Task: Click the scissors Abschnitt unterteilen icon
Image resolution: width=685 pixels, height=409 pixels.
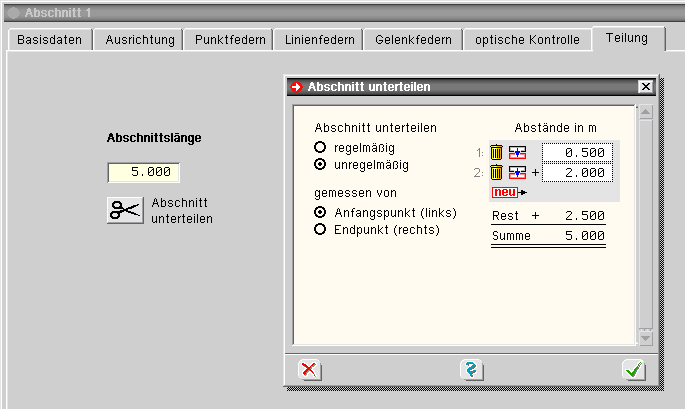Action: (x=126, y=210)
